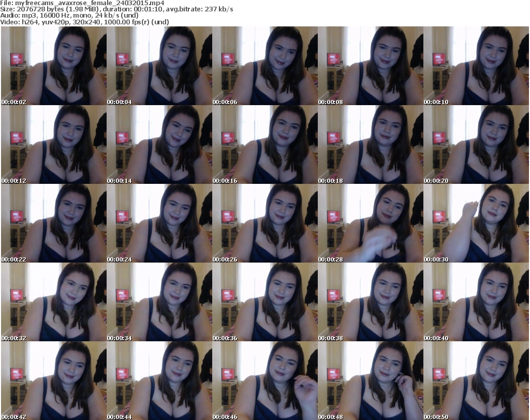Viewport: 530px width, 420px height.
Task: Click the frame thumbnail stamped 00:00:24
Action: [159, 223]
